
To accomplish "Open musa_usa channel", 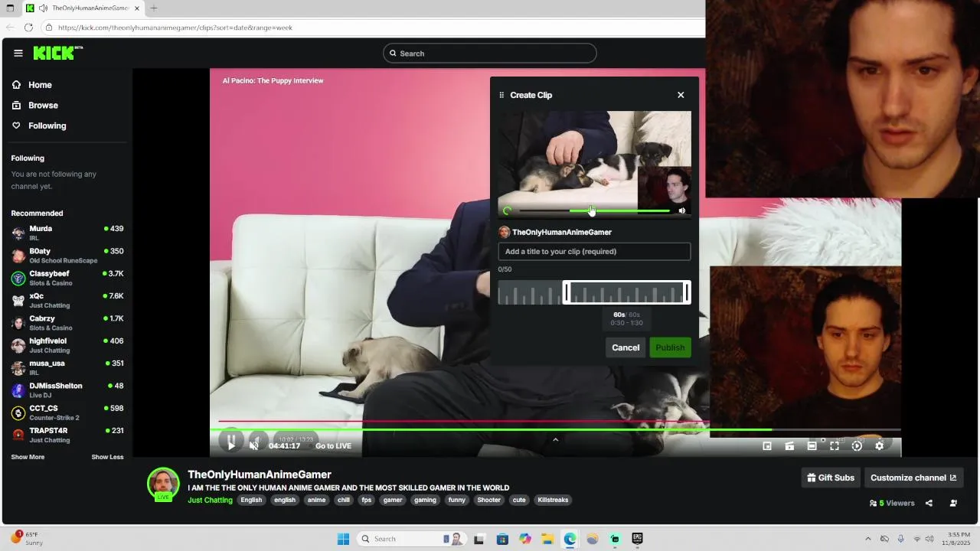I will click(67, 367).
